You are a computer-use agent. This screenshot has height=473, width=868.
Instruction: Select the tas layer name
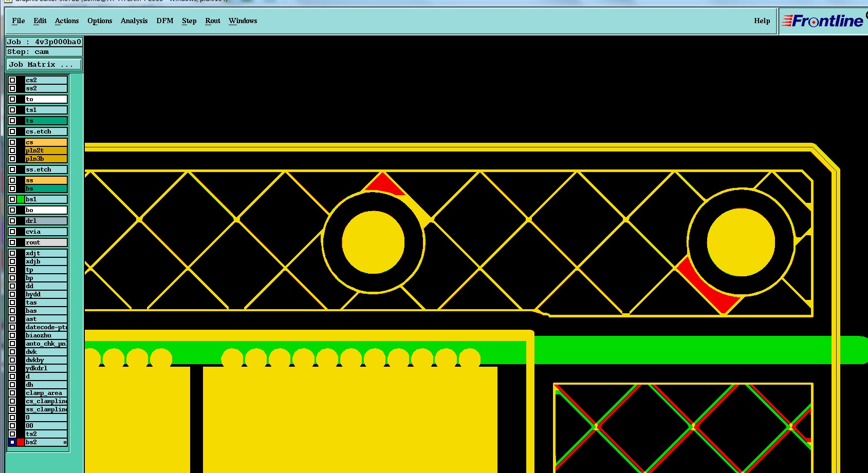point(46,302)
